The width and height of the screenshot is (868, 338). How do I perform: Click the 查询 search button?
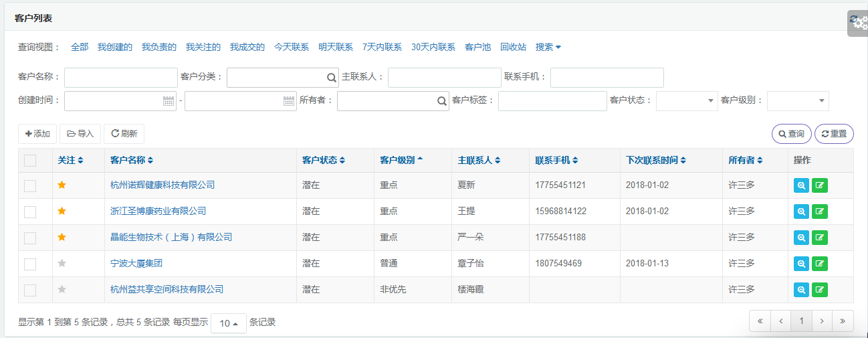(791, 134)
